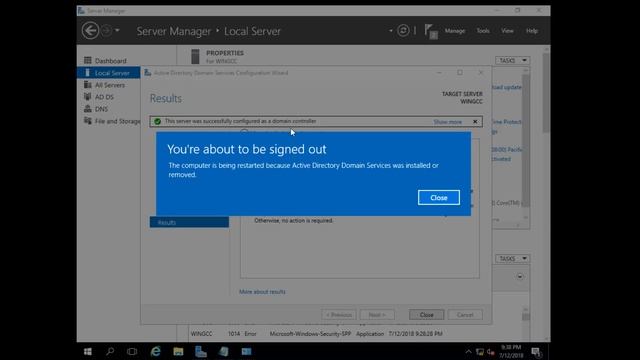Open More about results link

tap(262, 292)
